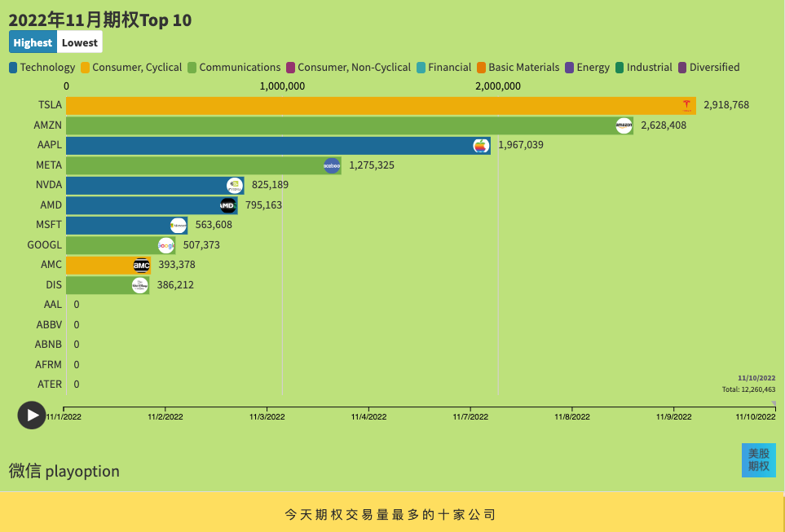Jump timeline to 11/10/2022
Image resolution: width=785 pixels, height=532 pixels.
(x=756, y=416)
